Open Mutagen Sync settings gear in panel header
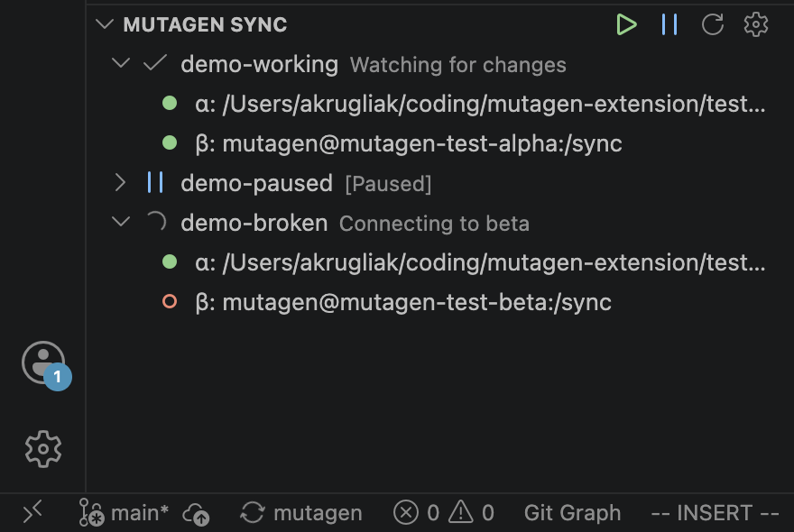Viewport: 794px width, 532px height. (755, 24)
